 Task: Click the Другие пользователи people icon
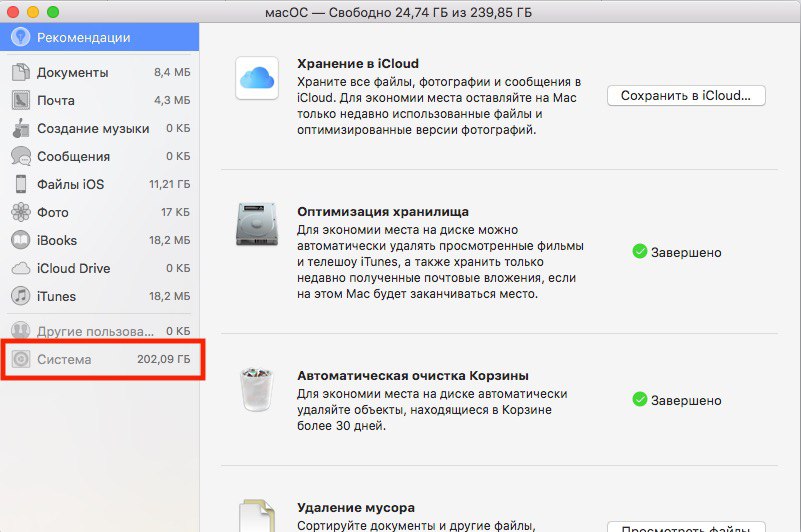point(20,331)
